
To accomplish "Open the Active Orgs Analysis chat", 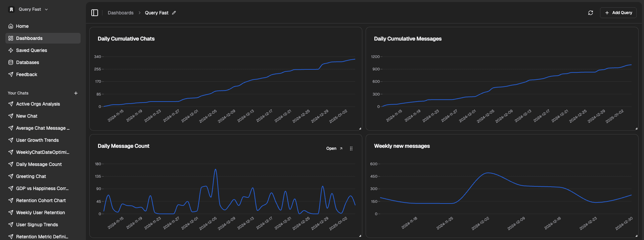I will coord(38,104).
